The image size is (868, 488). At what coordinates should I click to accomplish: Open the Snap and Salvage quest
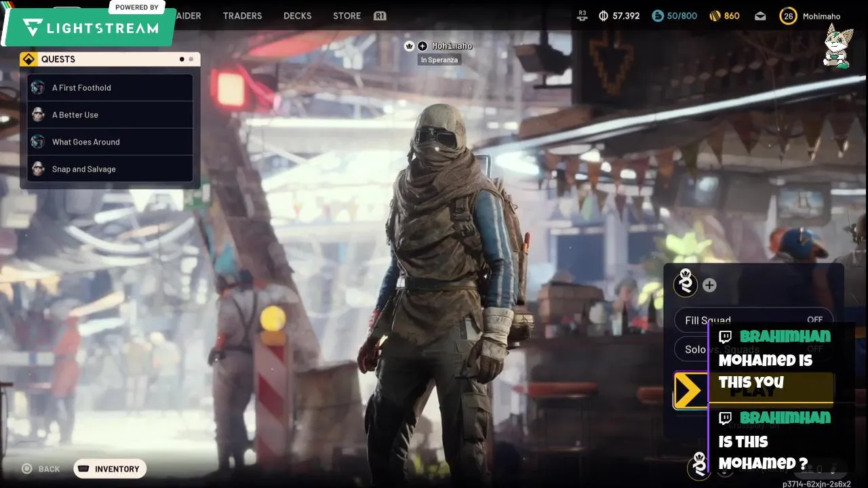[110, 169]
